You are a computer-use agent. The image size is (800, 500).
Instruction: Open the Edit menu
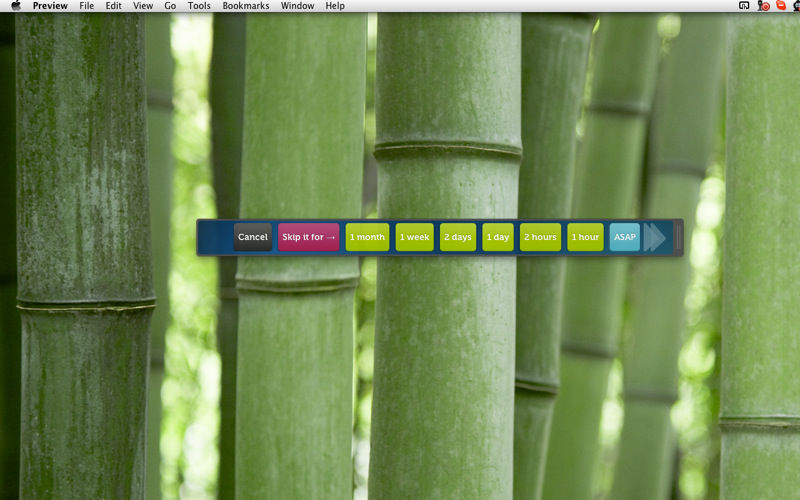coord(113,6)
